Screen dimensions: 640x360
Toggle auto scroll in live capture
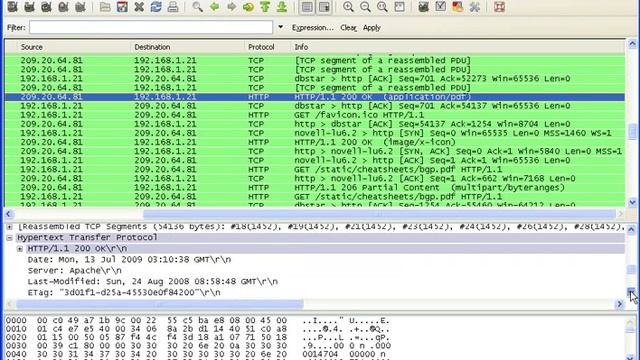click(324, 7)
